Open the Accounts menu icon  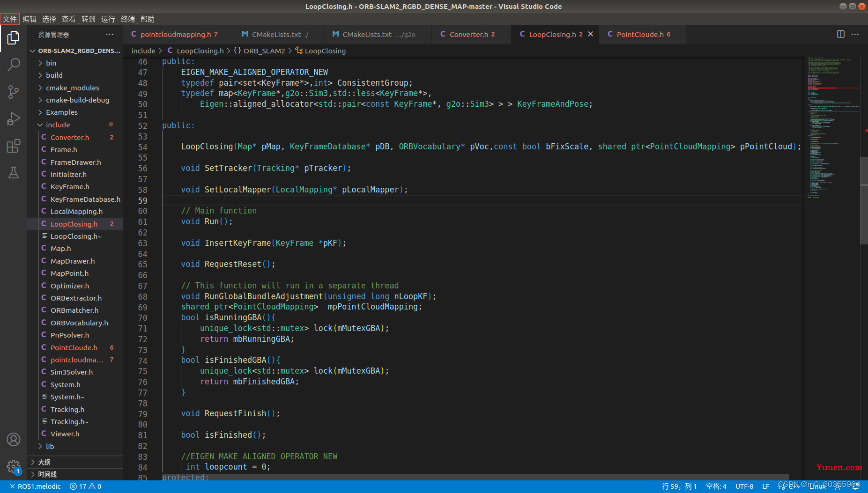pyautogui.click(x=14, y=440)
